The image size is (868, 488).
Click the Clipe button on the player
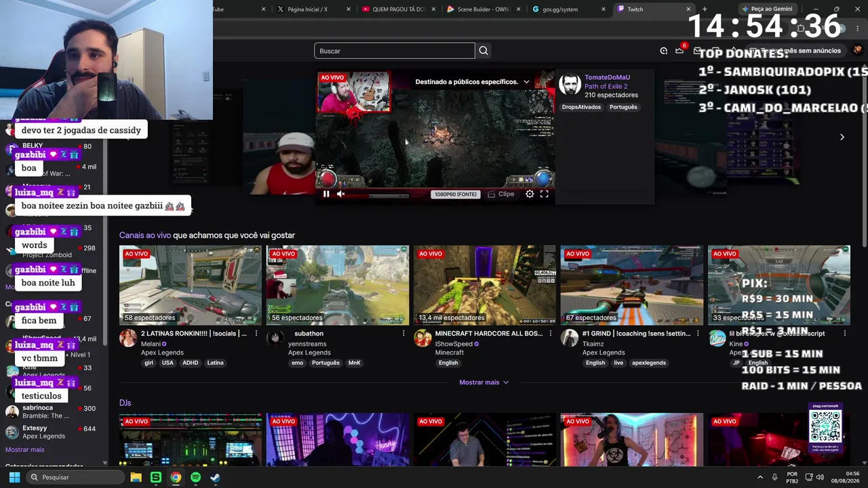click(x=501, y=194)
